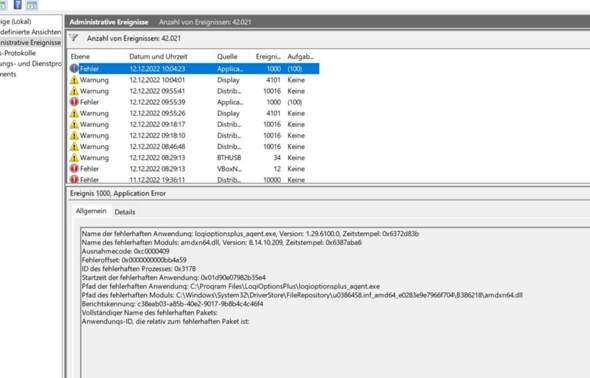Select 'nistrative Ereignisse' tree node
Screen dimensions: 590x378
30,43
